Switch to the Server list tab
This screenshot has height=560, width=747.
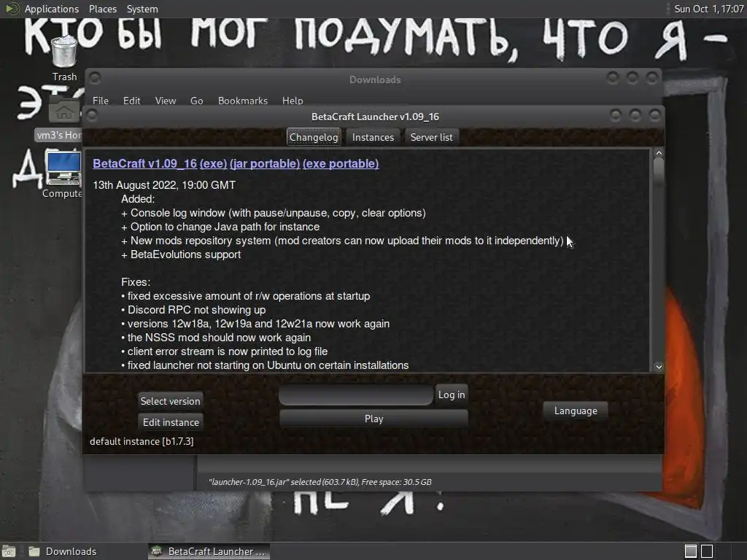[x=432, y=137]
